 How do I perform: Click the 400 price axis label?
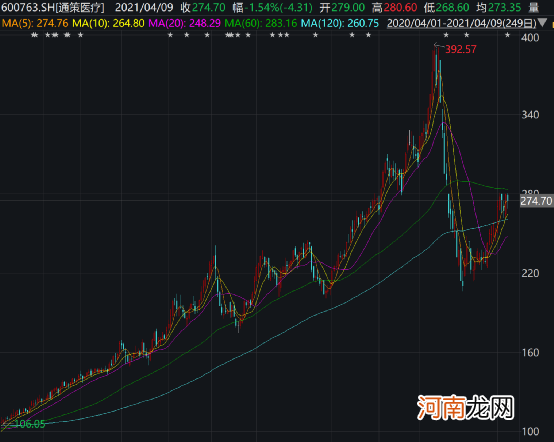coord(530,37)
